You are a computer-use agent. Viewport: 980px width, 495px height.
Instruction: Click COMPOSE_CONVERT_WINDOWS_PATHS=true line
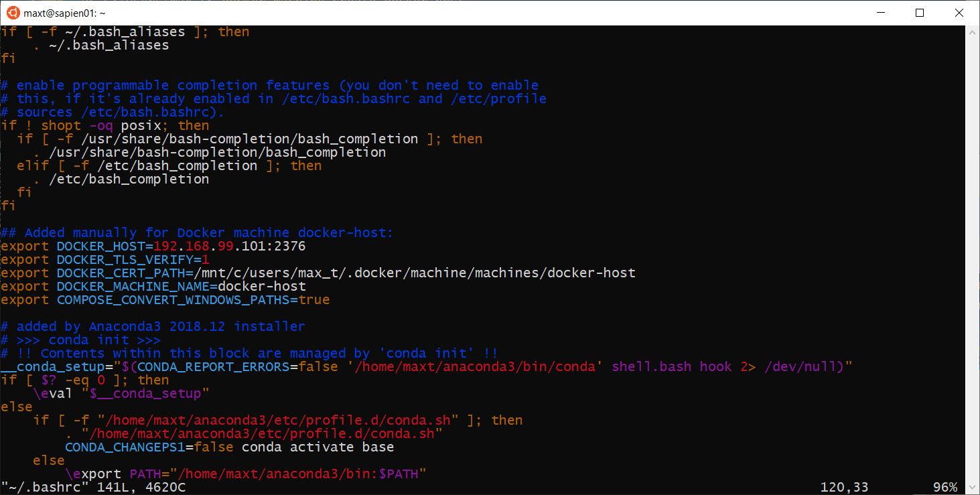[165, 300]
